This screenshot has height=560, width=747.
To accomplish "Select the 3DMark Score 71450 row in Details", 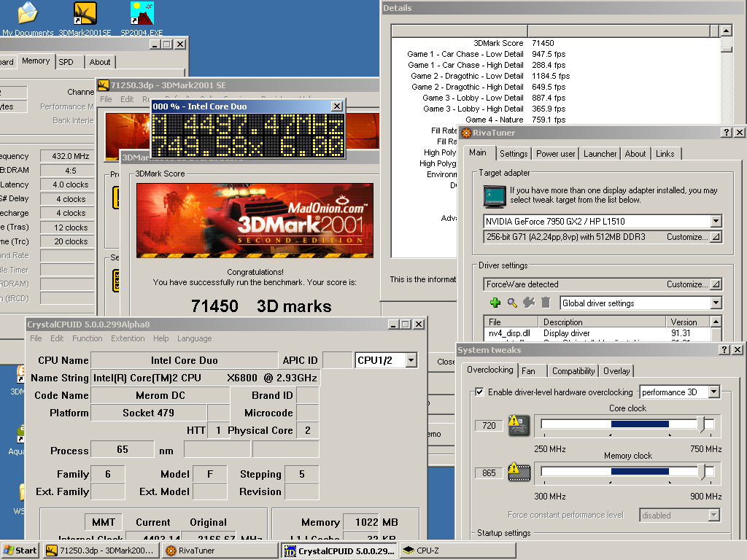I will click(x=555, y=43).
